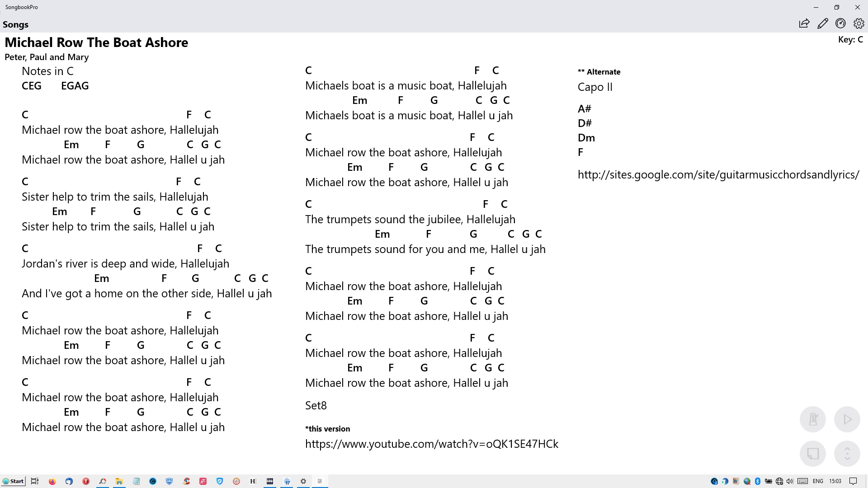
Task: Click lyric Sister help to trim the sails, Hallelujah
Action: pyautogui.click(x=115, y=197)
